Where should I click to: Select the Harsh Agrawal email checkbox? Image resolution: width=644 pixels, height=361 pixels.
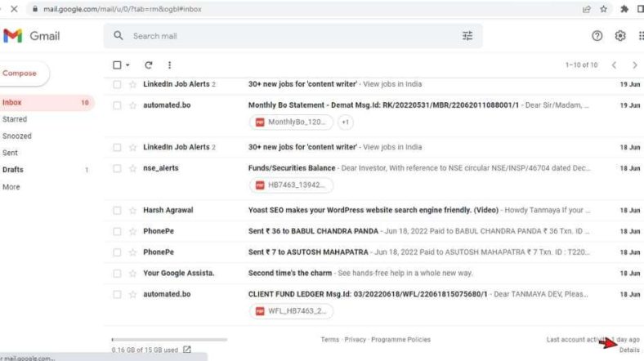117,210
